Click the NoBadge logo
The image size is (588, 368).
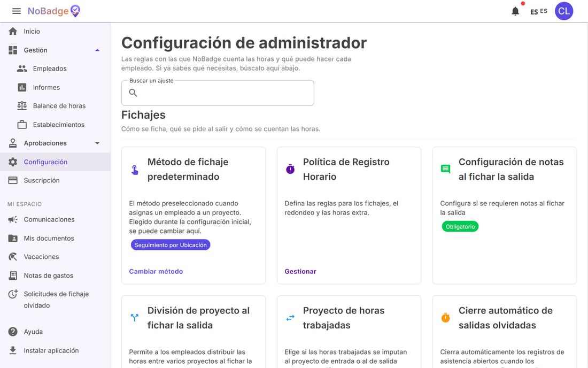coord(54,11)
